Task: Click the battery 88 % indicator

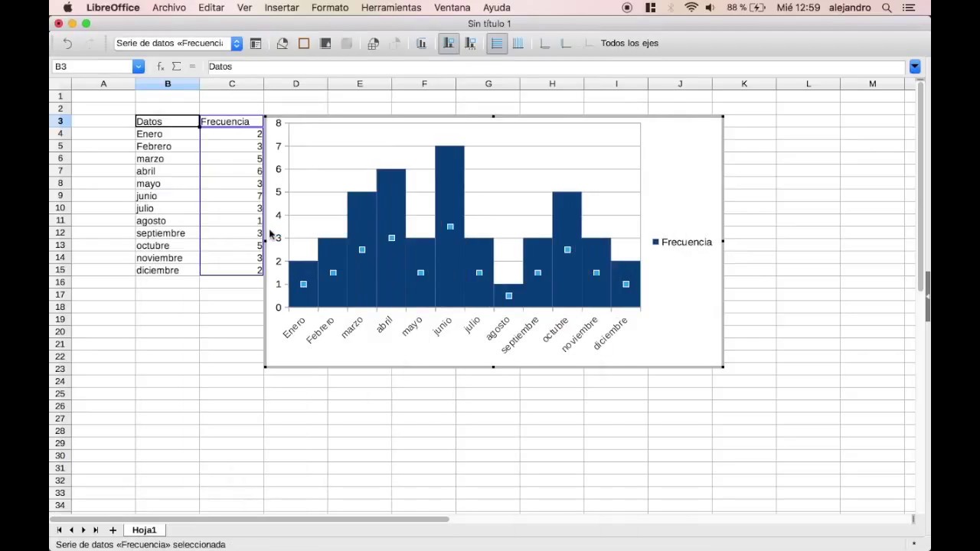Action: 746,8
